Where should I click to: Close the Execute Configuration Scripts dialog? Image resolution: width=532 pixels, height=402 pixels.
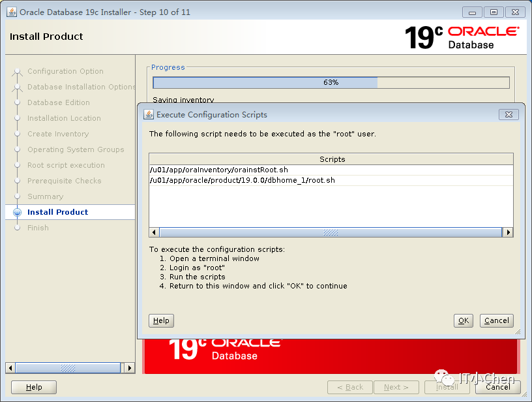point(509,114)
